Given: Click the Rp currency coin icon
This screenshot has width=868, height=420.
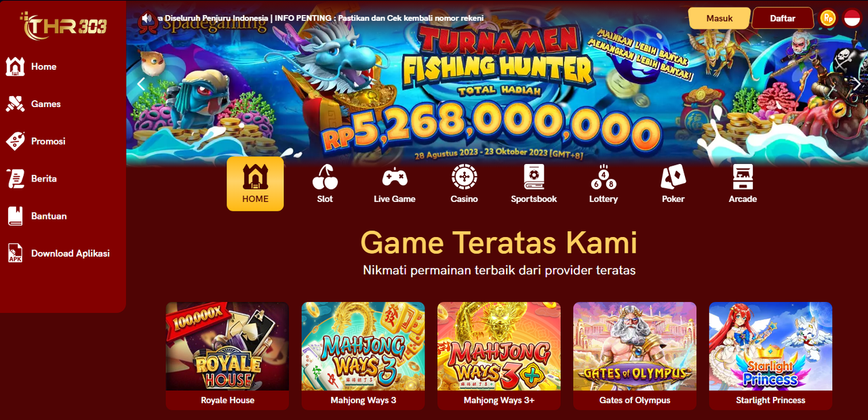Looking at the screenshot, I should pos(828,18).
